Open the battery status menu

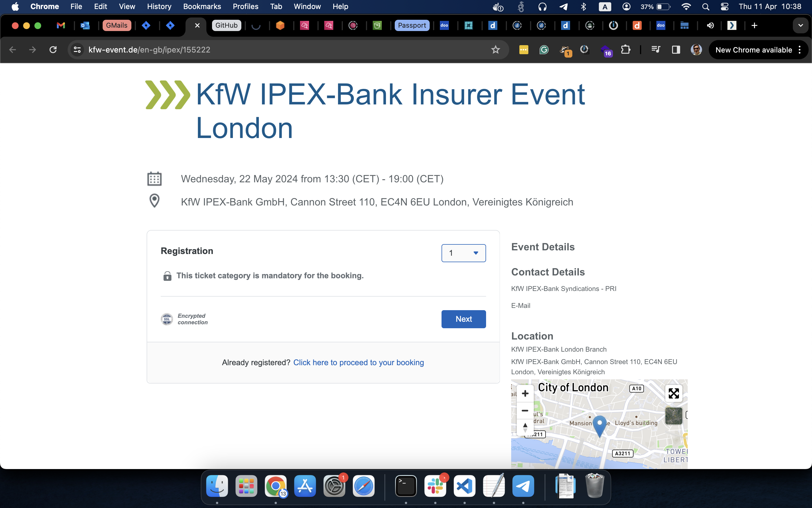(656, 6)
